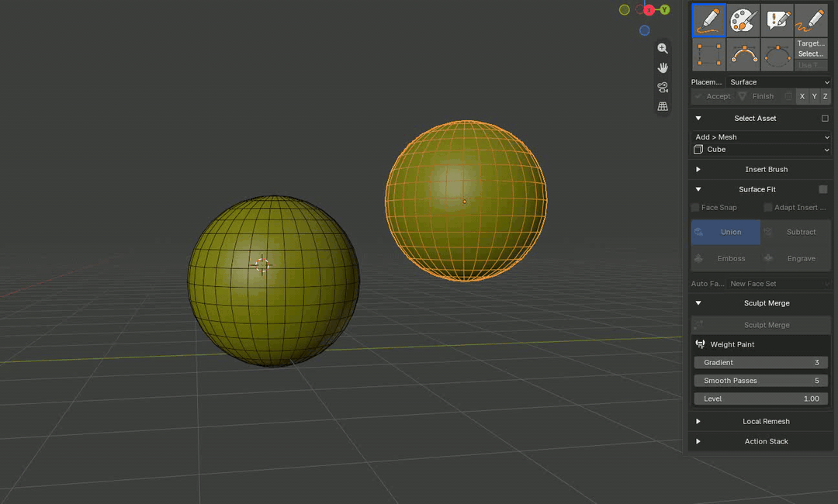Switch perspective with the grid icon
This screenshot has width=838, height=504.
click(663, 106)
